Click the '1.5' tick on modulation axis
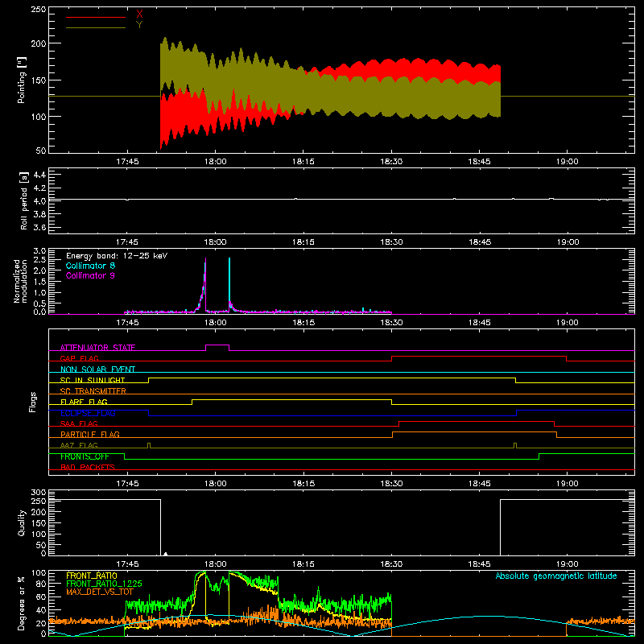Image resolution: width=644 pixels, height=644 pixels. [39, 282]
